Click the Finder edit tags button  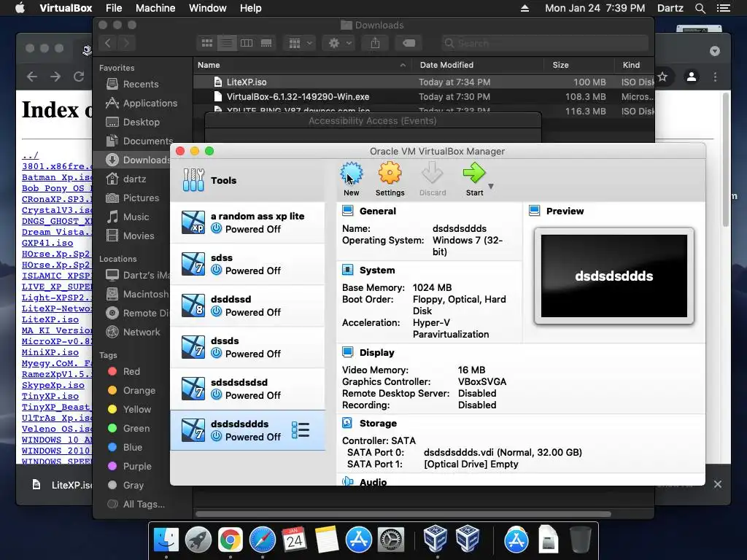tap(409, 43)
